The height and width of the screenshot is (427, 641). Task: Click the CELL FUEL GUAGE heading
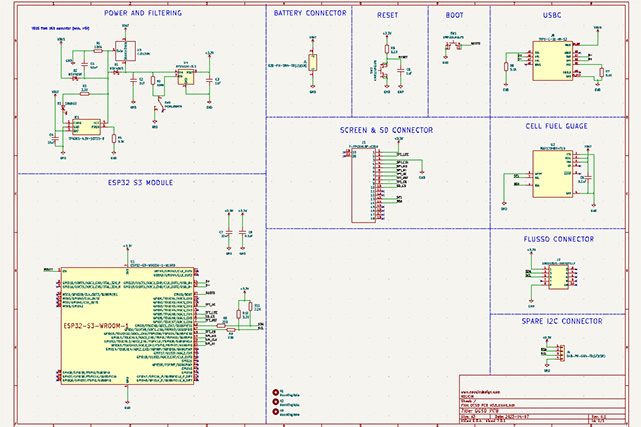click(x=563, y=127)
